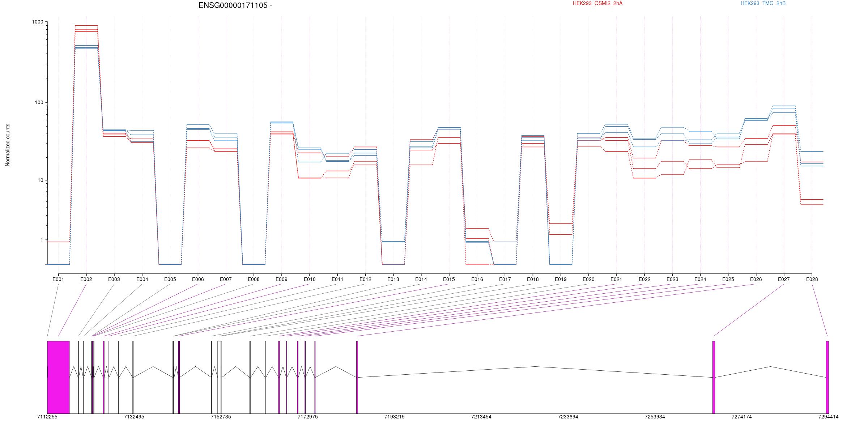Viewport: 868px width, 434px height.
Task: Click exon label E027
Action: [784, 279]
